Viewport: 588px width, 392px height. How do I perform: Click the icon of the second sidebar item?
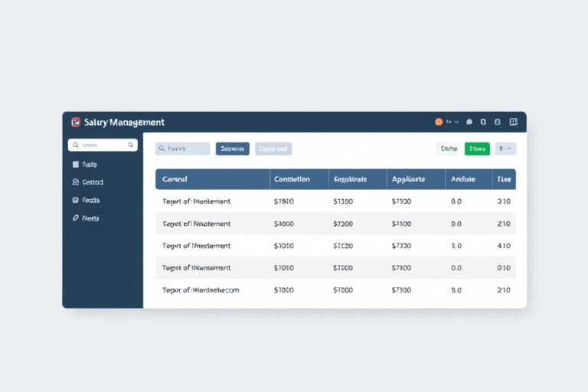tap(75, 183)
